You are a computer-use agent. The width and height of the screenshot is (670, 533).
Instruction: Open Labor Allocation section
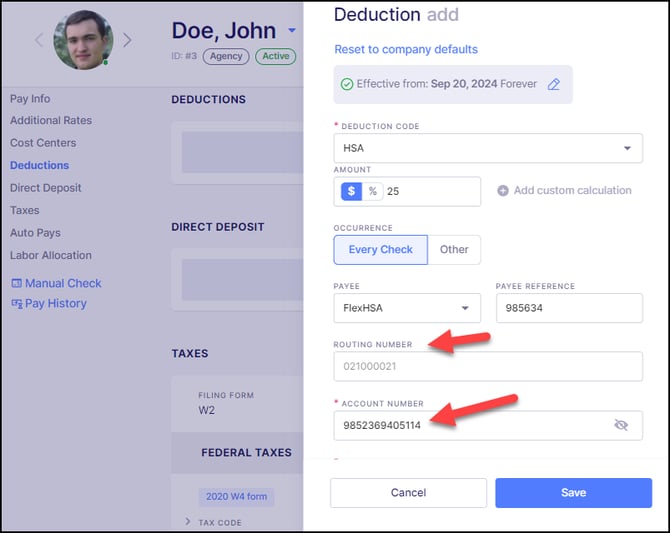[51, 255]
